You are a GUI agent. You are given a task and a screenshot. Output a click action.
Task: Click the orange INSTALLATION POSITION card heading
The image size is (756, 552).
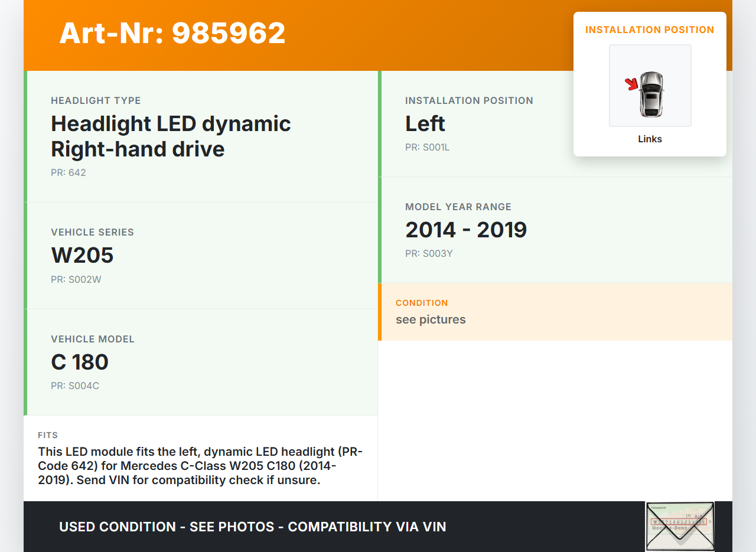[650, 30]
